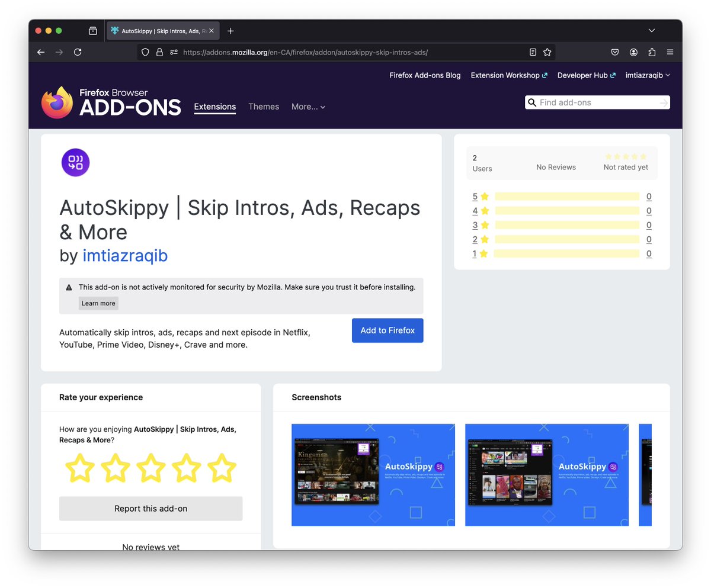Click the Rate your experience heading
Image resolution: width=711 pixels, height=588 pixels.
point(101,397)
